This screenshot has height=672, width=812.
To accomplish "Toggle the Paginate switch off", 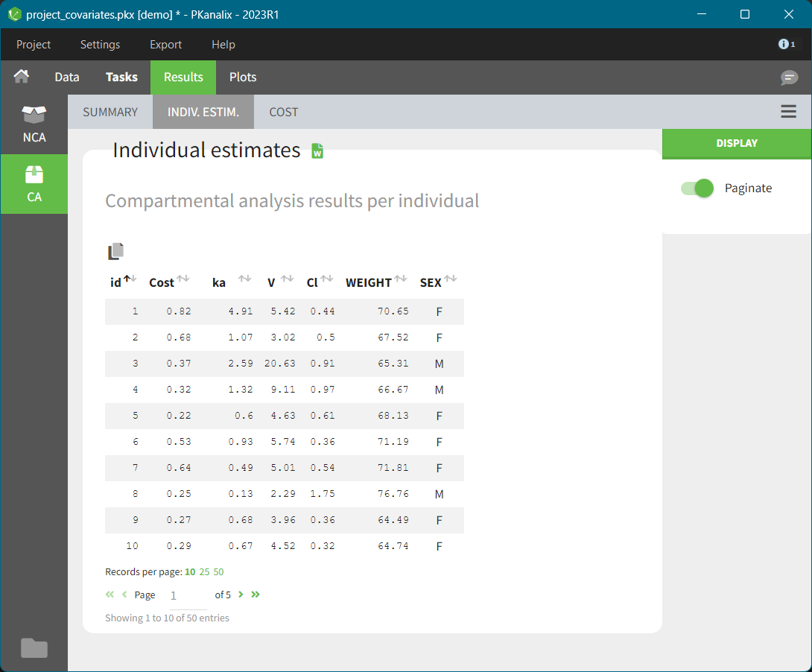I will click(x=697, y=188).
